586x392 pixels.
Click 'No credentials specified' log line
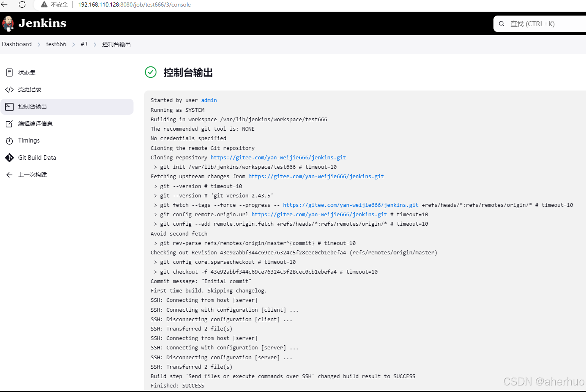pyautogui.click(x=188, y=138)
